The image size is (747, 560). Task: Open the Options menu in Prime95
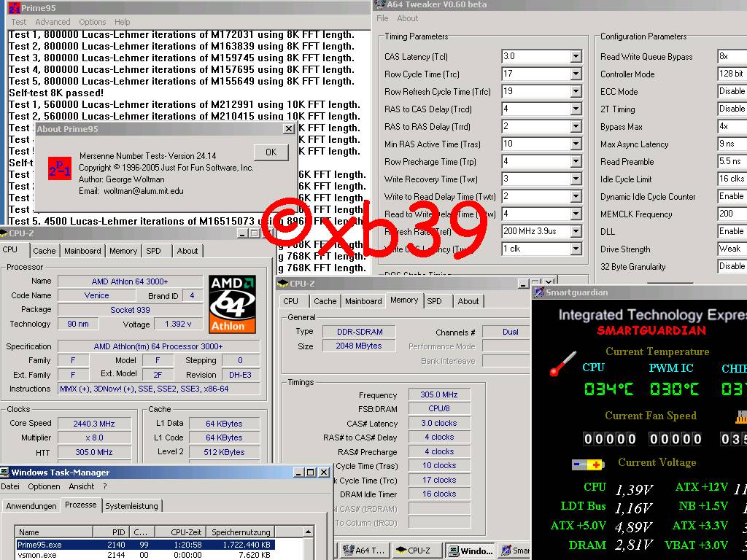coord(93,22)
